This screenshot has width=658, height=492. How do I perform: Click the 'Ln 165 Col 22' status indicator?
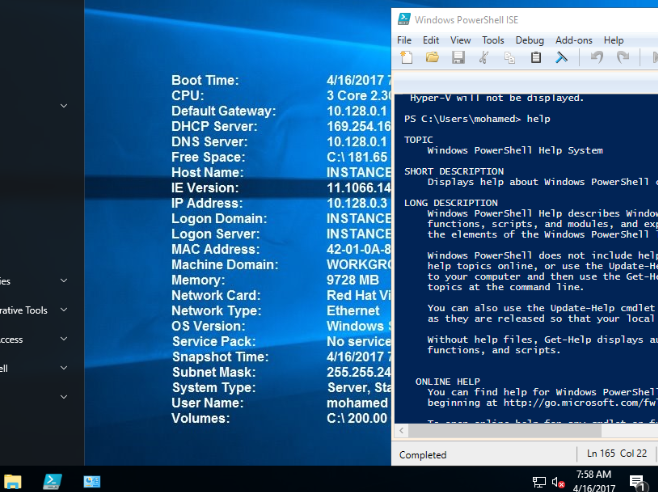pyautogui.click(x=617, y=453)
